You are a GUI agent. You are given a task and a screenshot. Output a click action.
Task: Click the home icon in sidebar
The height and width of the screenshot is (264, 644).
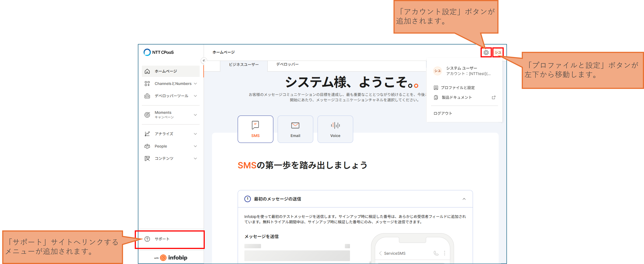point(147,71)
